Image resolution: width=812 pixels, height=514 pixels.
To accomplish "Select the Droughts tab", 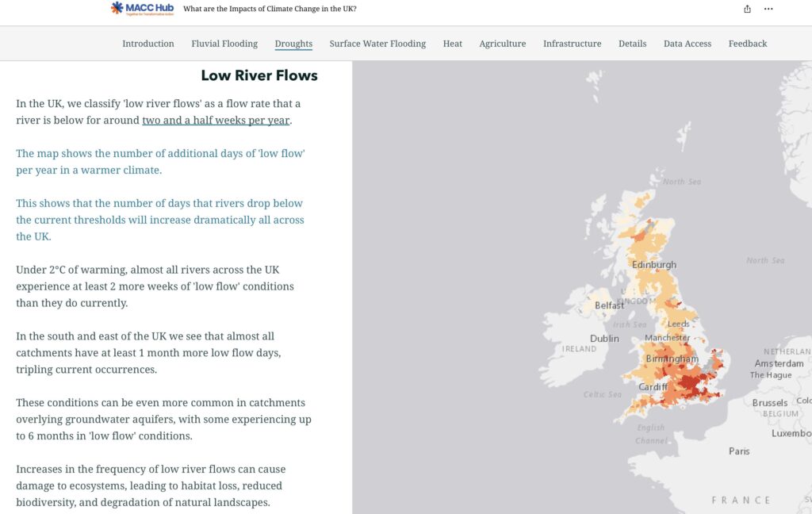I will click(x=293, y=44).
